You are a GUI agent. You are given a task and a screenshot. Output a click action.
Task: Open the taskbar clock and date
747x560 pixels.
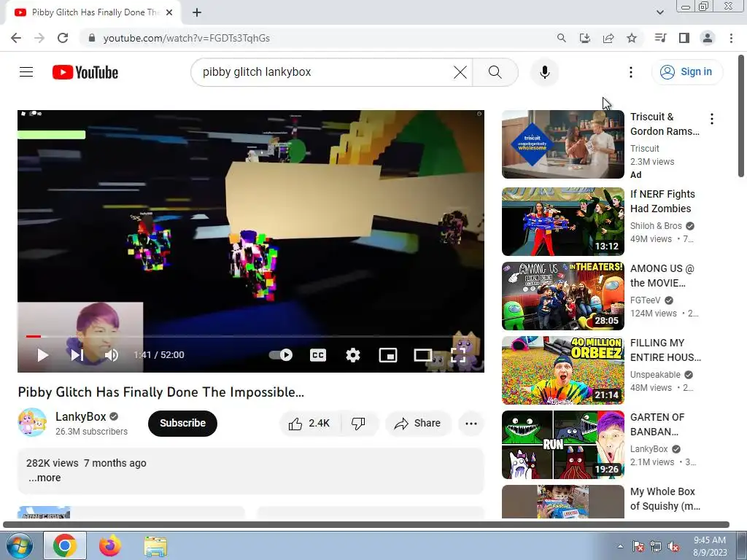(710, 546)
